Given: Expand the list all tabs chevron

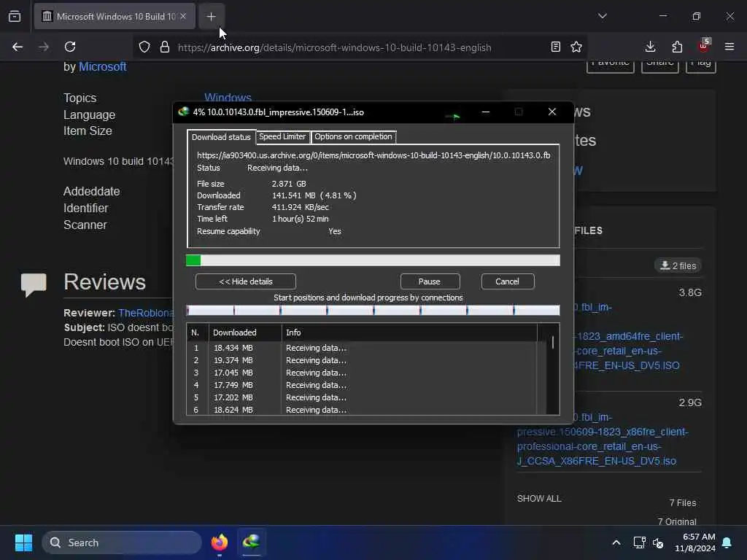Looking at the screenshot, I should click(x=602, y=16).
